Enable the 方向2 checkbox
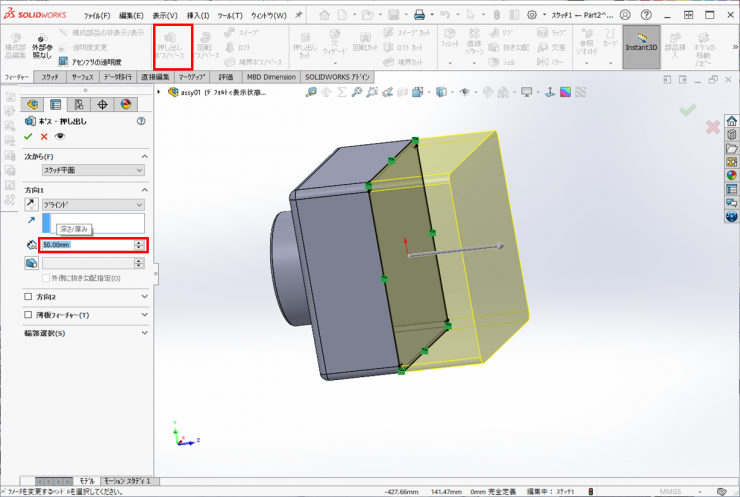740x497 pixels. click(x=29, y=297)
